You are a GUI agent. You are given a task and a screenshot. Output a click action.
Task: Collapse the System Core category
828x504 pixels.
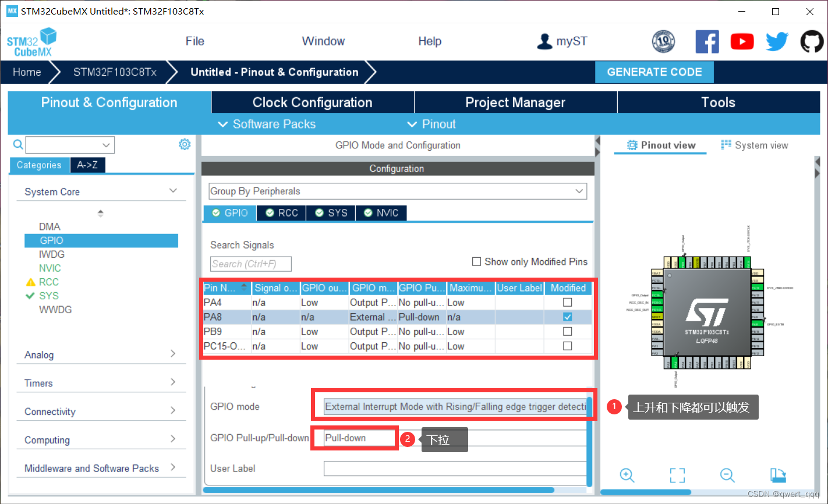click(173, 191)
